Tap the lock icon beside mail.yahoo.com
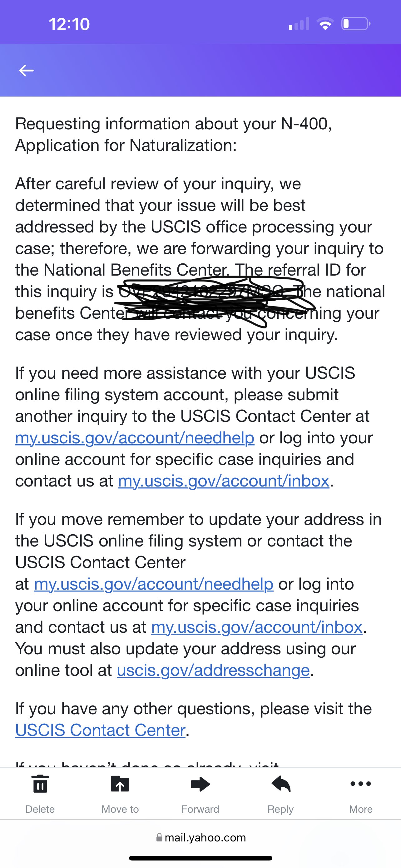This screenshot has width=401, height=868. pos(159,837)
